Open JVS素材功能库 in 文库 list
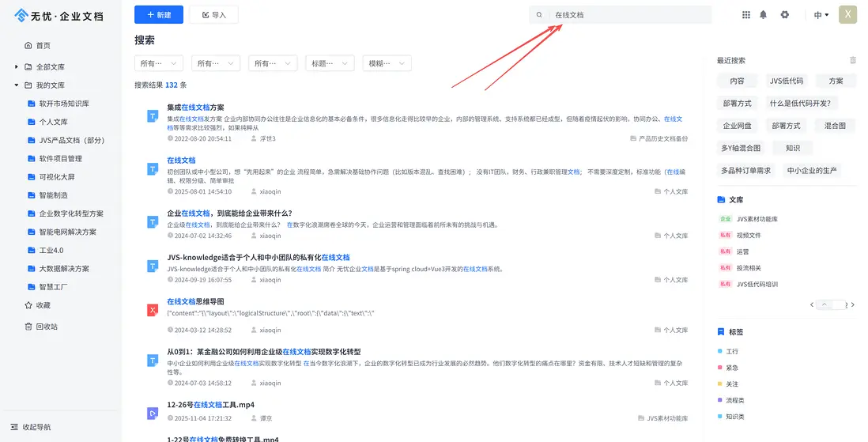The height and width of the screenshot is (442, 868). 757,219
